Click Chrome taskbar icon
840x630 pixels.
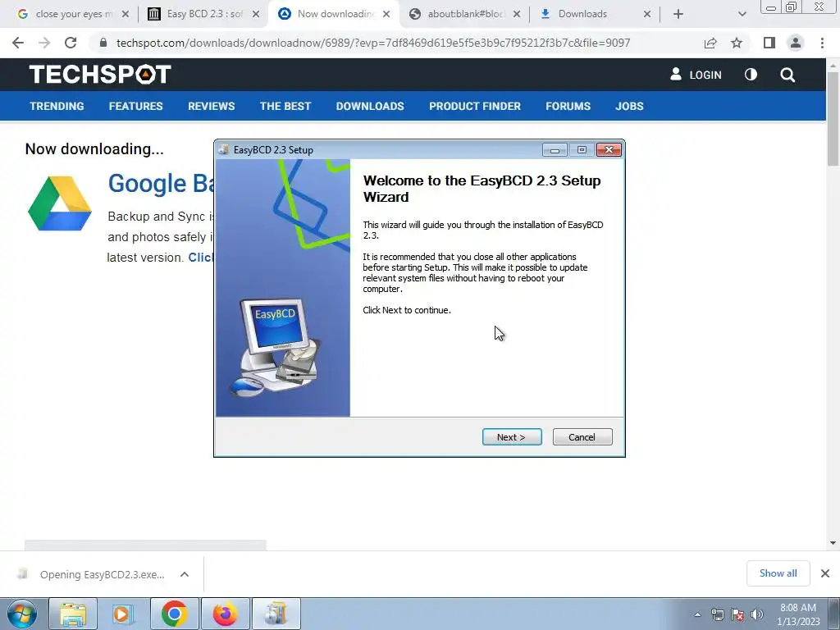click(x=175, y=614)
